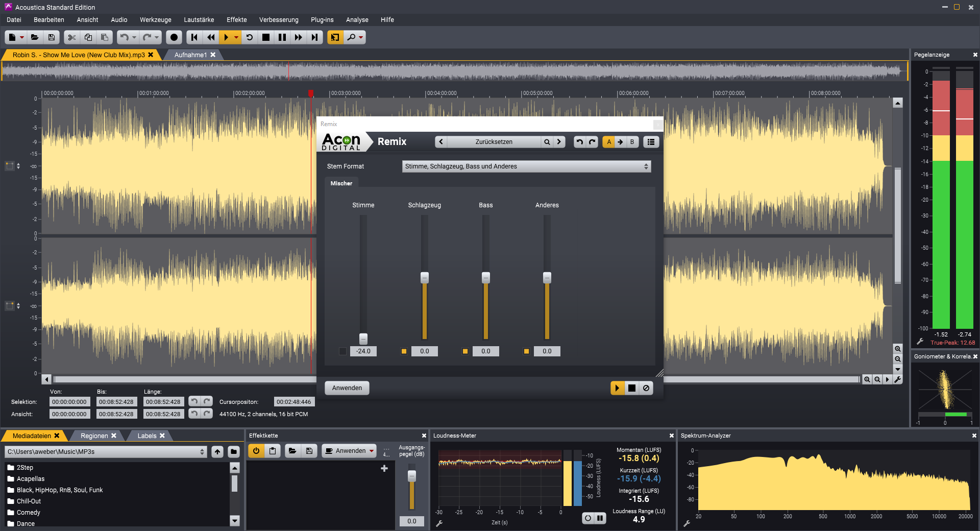Expand the media path C:\Users\aweber\Music\MP3s dropdown
Viewport: 980px width, 531px height.
[202, 452]
